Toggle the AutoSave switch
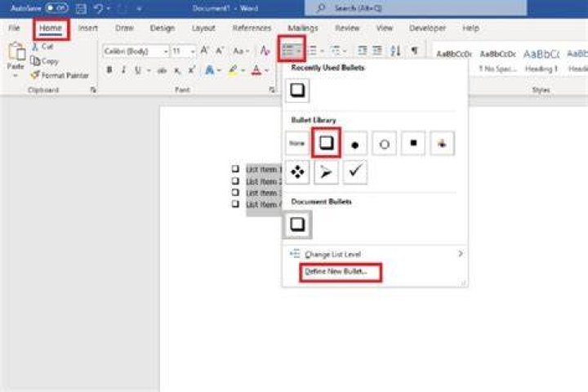The height and width of the screenshot is (392, 588). pyautogui.click(x=56, y=8)
